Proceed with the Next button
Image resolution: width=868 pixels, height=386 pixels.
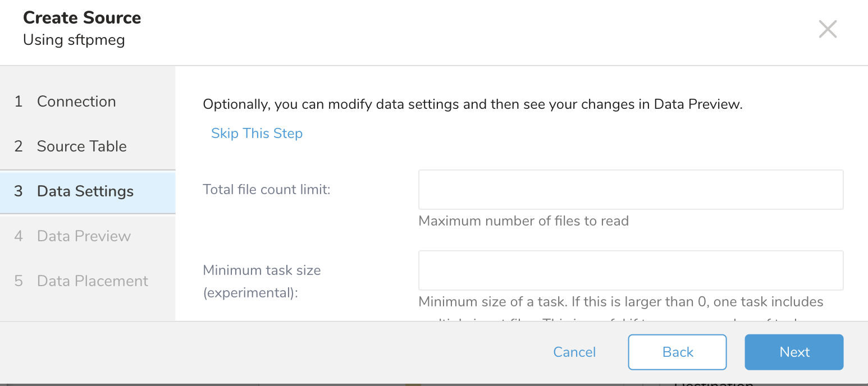coord(794,352)
